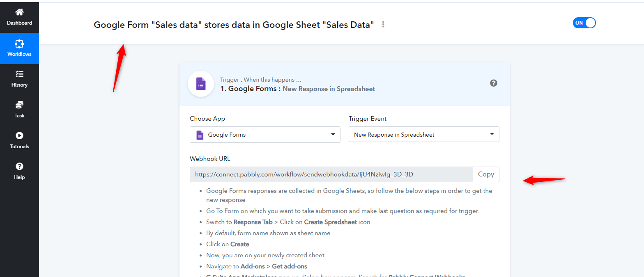Click instruction starting "Go To Form on which"

[343, 211]
